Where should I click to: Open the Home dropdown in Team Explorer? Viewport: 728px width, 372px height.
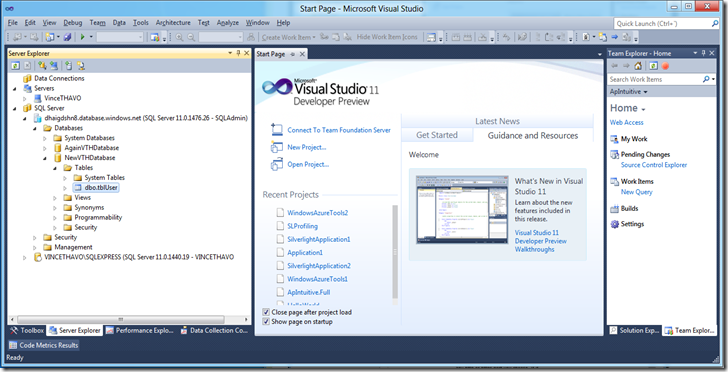click(x=644, y=110)
